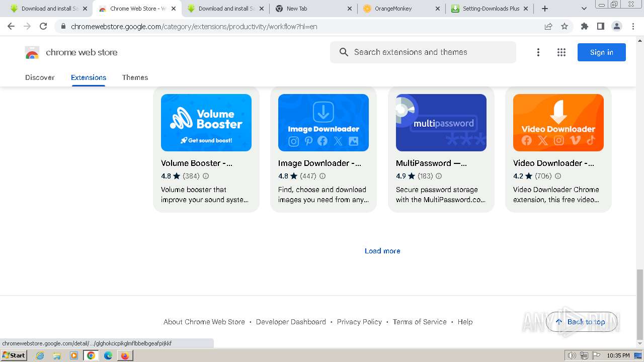644x362 pixels.
Task: Click the volume speaker tray icon
Action: pos(572,355)
